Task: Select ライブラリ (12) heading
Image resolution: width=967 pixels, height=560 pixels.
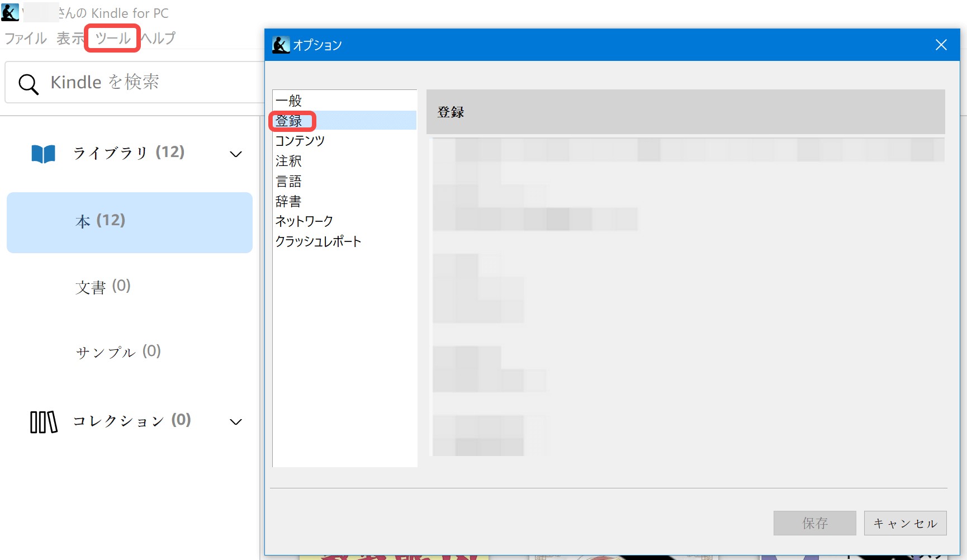Action: tap(129, 153)
